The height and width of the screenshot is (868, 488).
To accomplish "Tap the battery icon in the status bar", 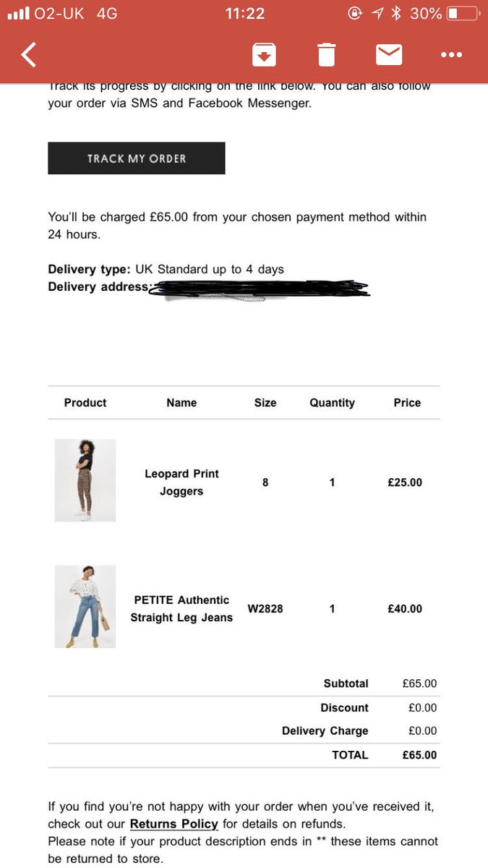I will [463, 13].
